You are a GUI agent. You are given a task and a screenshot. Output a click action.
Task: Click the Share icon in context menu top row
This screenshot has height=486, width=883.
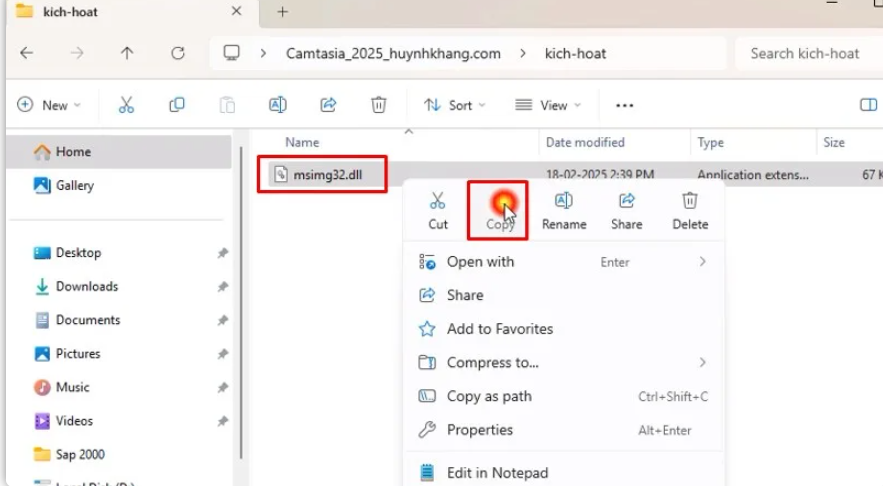[x=627, y=202]
